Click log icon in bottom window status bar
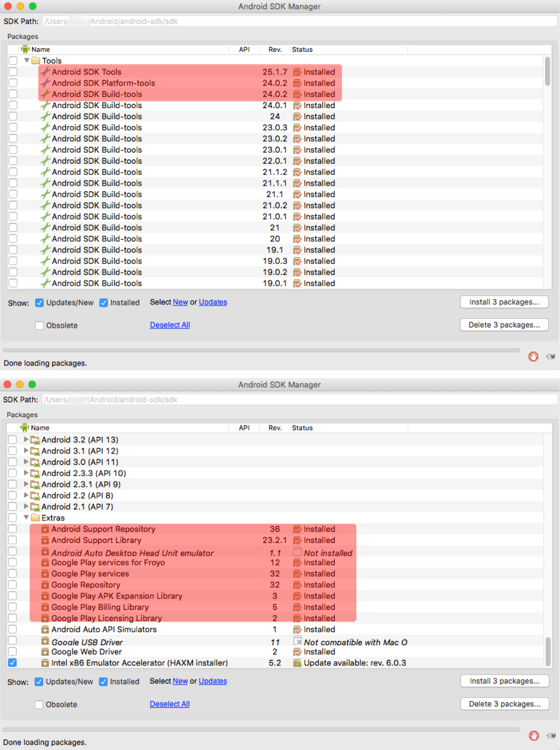560x750 pixels. click(551, 736)
